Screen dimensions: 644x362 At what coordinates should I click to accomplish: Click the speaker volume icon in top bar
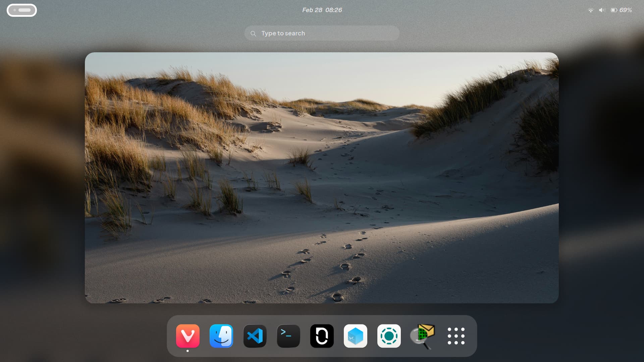point(602,10)
